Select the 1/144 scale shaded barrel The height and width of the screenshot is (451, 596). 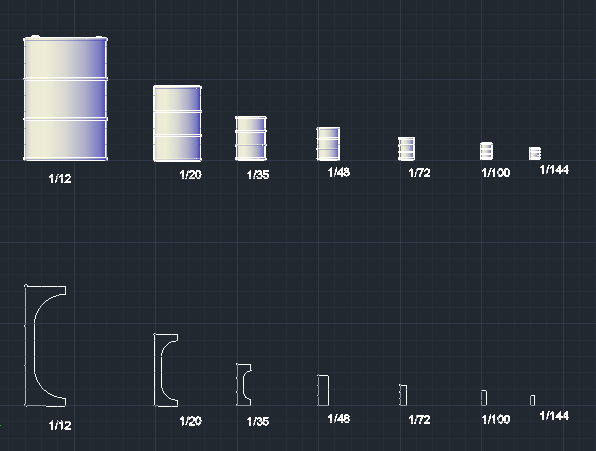pos(535,153)
